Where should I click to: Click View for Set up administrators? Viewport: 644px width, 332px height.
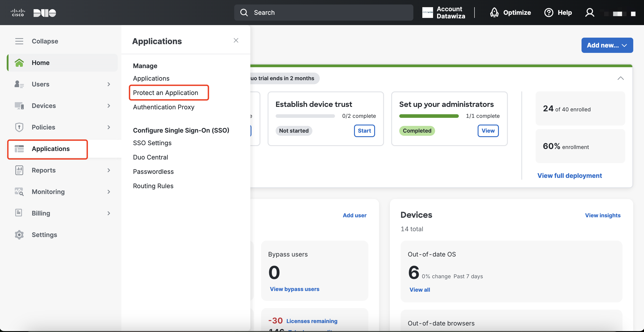488,131
